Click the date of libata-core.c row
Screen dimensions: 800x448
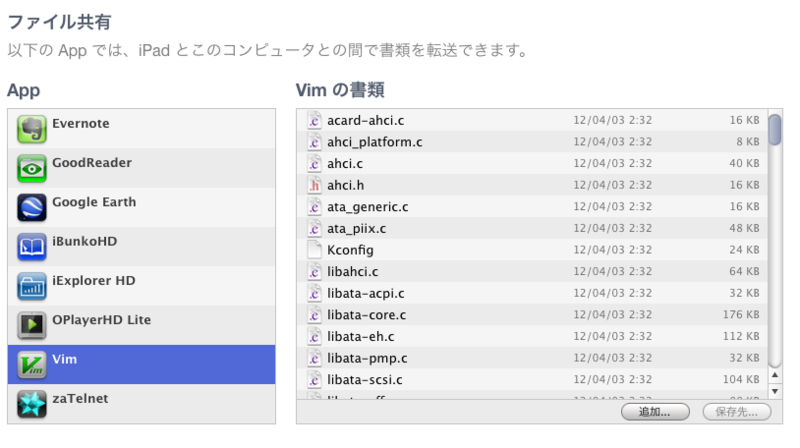(x=612, y=315)
